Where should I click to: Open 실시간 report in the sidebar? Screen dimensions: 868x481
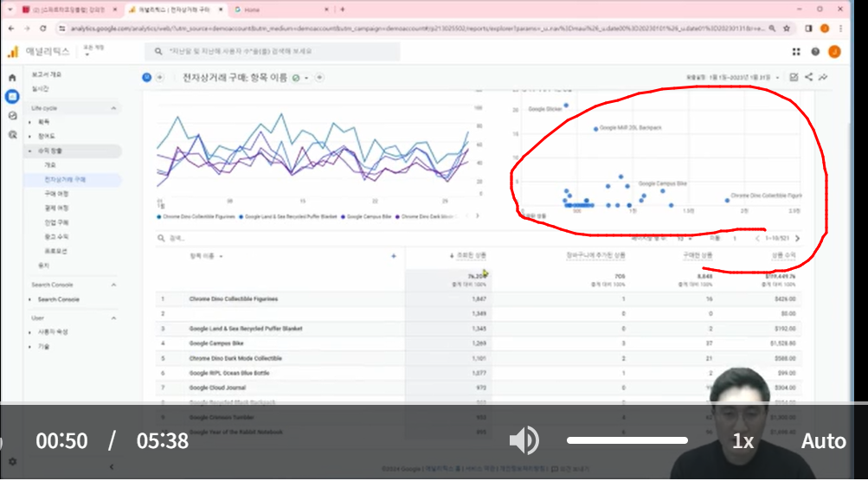(41, 89)
